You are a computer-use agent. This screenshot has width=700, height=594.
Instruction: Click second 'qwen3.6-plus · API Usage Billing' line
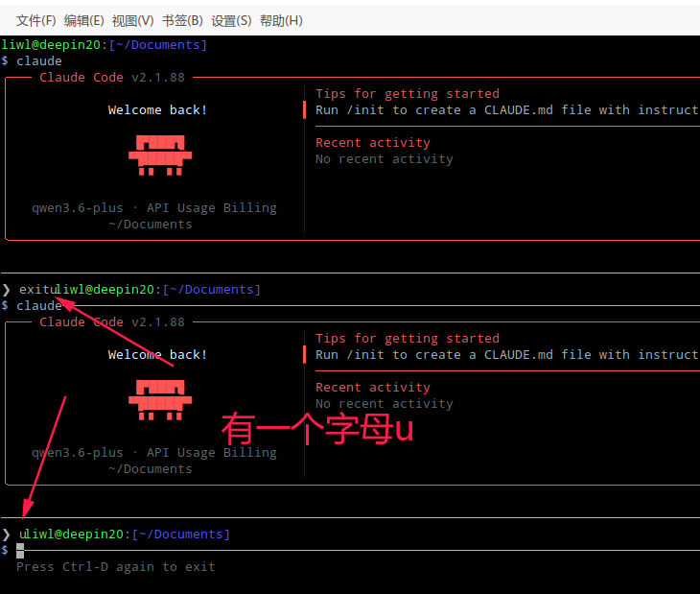(154, 453)
